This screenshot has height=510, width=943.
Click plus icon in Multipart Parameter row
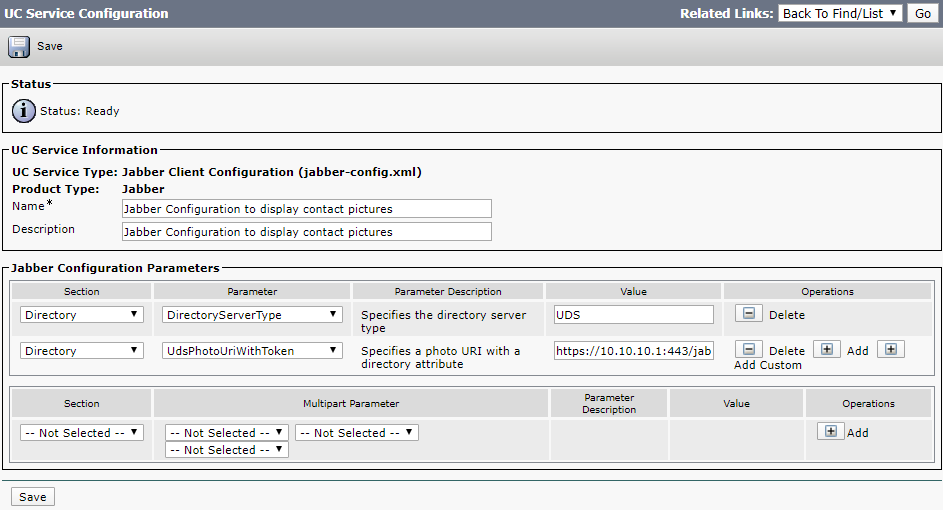pos(830,432)
